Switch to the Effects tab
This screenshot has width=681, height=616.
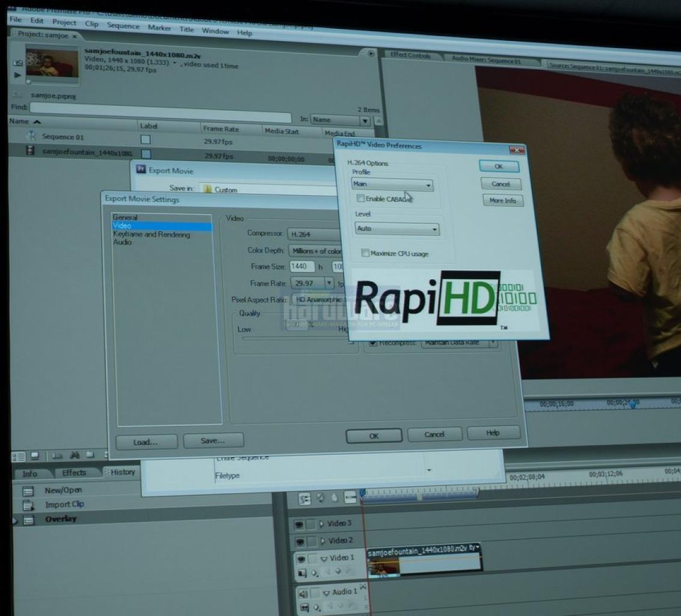pyautogui.click(x=74, y=473)
